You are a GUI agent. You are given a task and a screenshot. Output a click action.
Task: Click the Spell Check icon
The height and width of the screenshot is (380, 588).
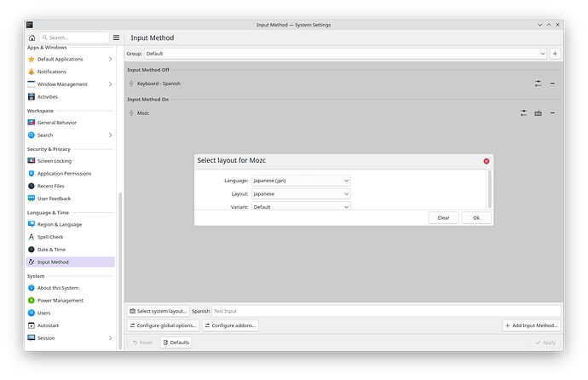tap(32, 237)
